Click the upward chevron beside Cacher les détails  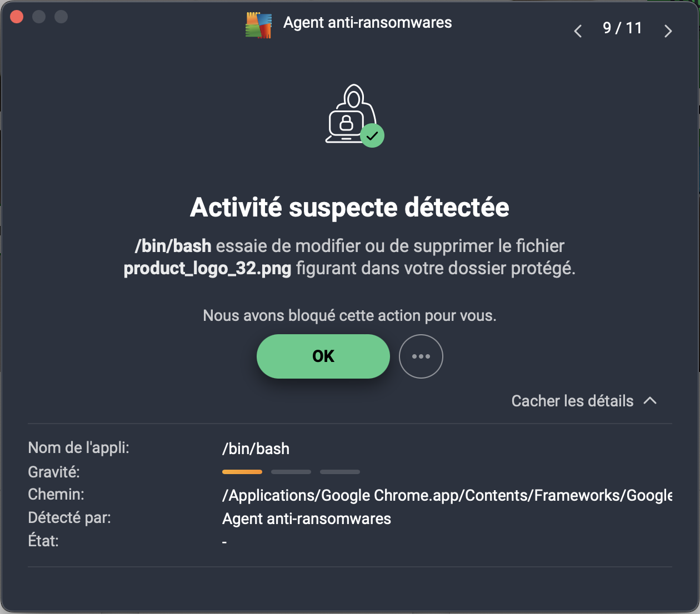650,401
